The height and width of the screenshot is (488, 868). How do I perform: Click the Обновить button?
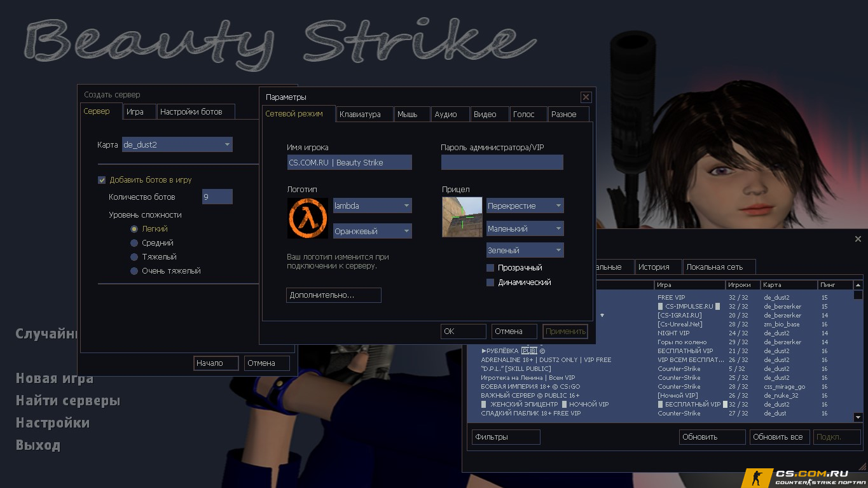click(712, 437)
